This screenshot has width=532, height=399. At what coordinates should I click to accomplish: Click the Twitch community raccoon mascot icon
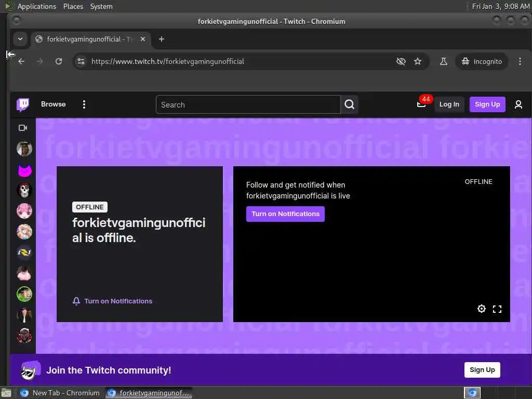(31, 370)
